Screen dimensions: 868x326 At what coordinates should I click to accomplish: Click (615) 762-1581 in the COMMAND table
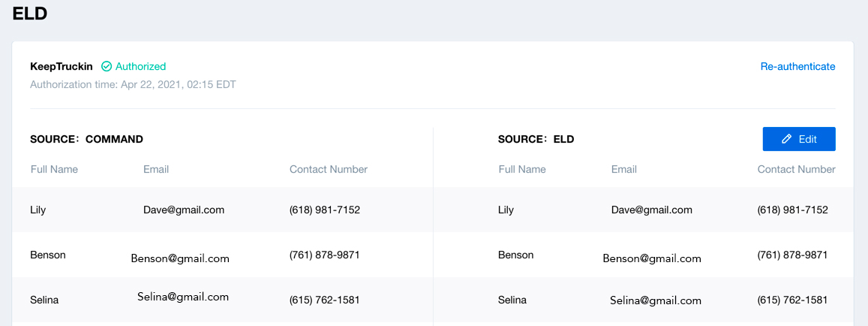[x=325, y=300]
